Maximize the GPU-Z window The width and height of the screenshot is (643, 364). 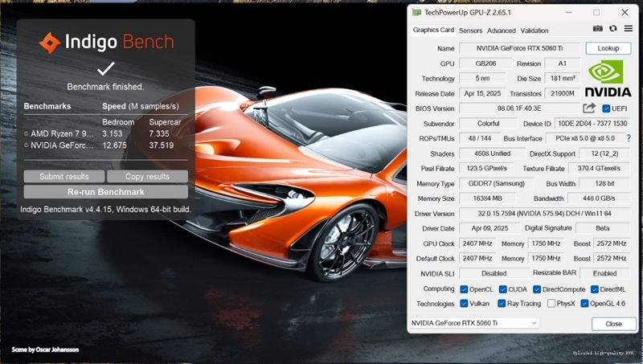pyautogui.click(x=596, y=13)
